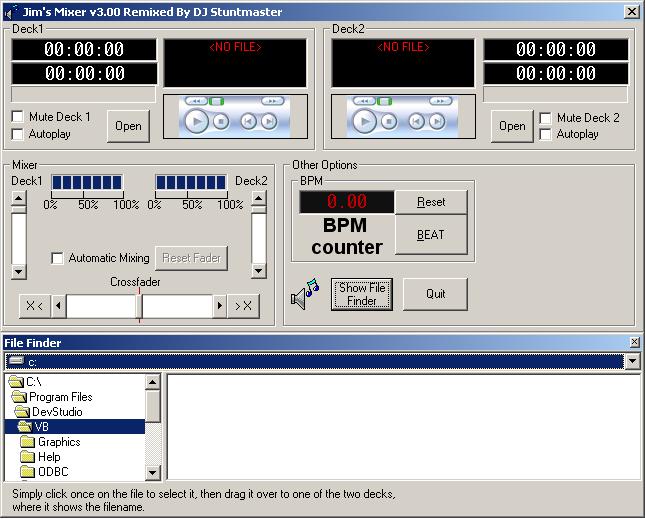Toggle Autoplay for Deck 2
This screenshot has height=519, width=645.
pyautogui.click(x=546, y=134)
